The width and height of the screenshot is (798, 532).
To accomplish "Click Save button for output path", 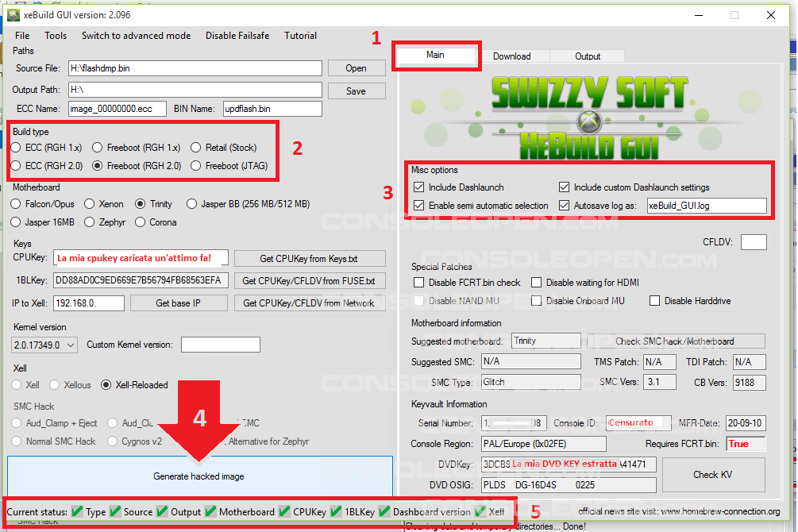I will [x=357, y=91].
